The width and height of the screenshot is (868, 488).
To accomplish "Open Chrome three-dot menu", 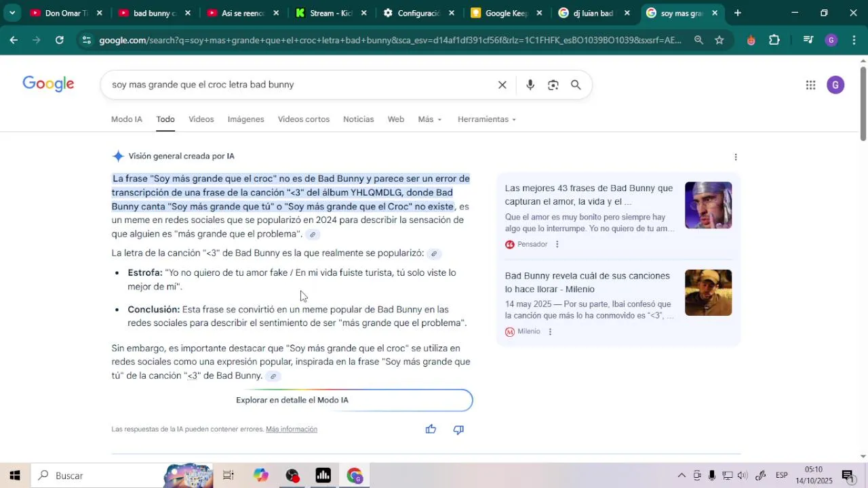I will pyautogui.click(x=854, y=40).
